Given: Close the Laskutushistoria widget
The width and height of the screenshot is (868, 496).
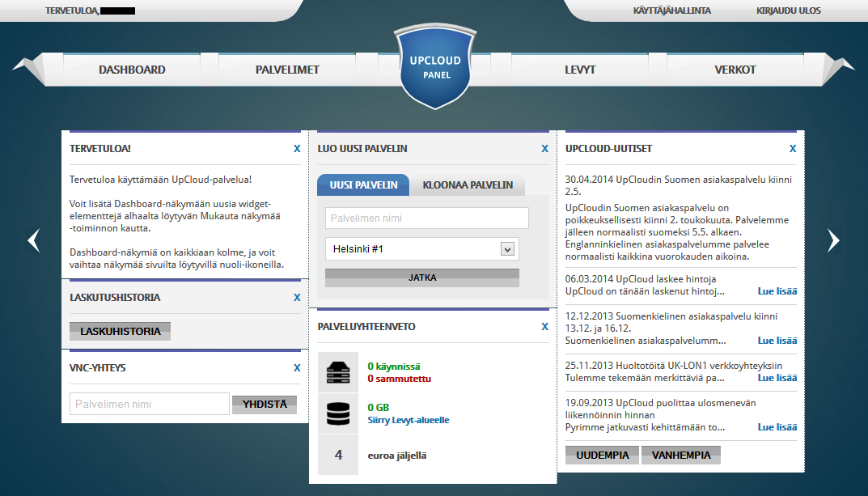Looking at the screenshot, I should click(x=297, y=298).
